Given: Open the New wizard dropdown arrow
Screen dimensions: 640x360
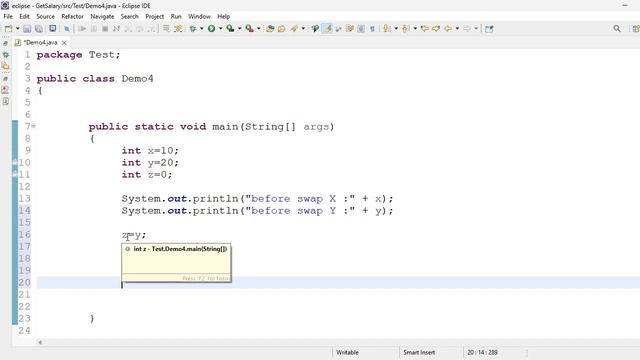Looking at the screenshot, I should click(x=18, y=29).
